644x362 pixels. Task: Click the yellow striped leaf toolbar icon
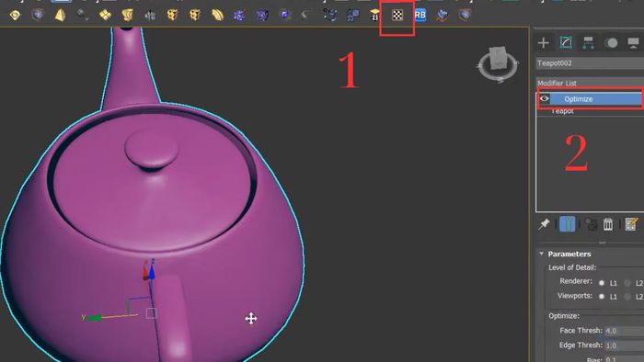(217, 16)
